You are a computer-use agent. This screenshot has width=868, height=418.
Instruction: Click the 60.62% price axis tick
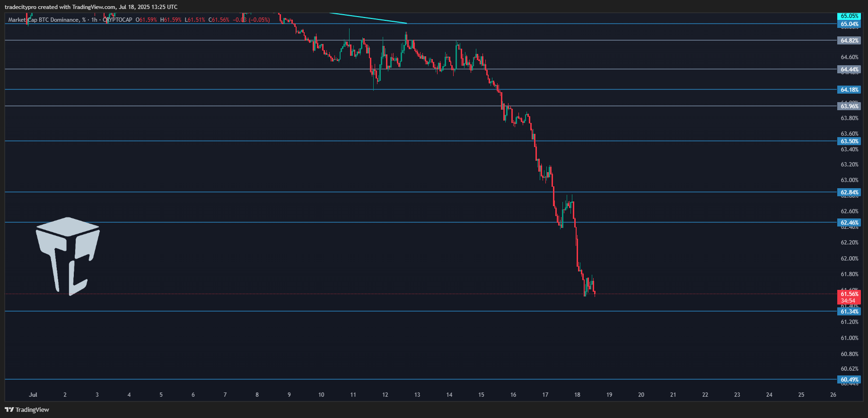[x=849, y=369]
